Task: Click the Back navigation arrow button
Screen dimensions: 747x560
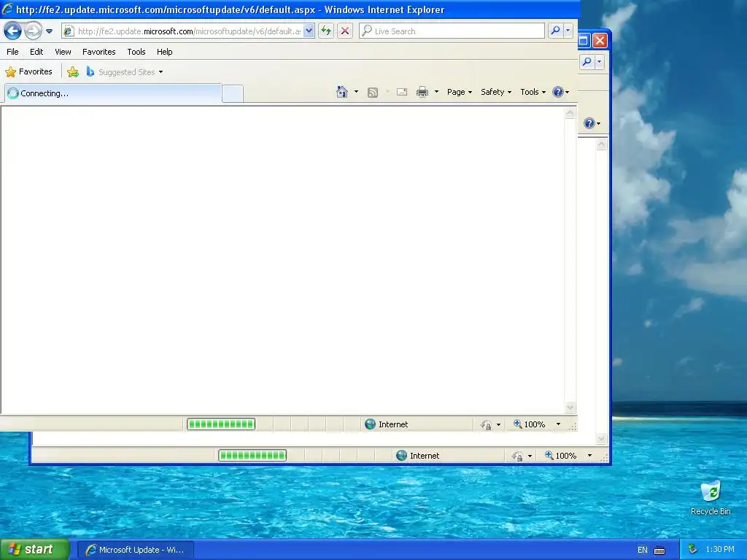Action: (x=13, y=31)
